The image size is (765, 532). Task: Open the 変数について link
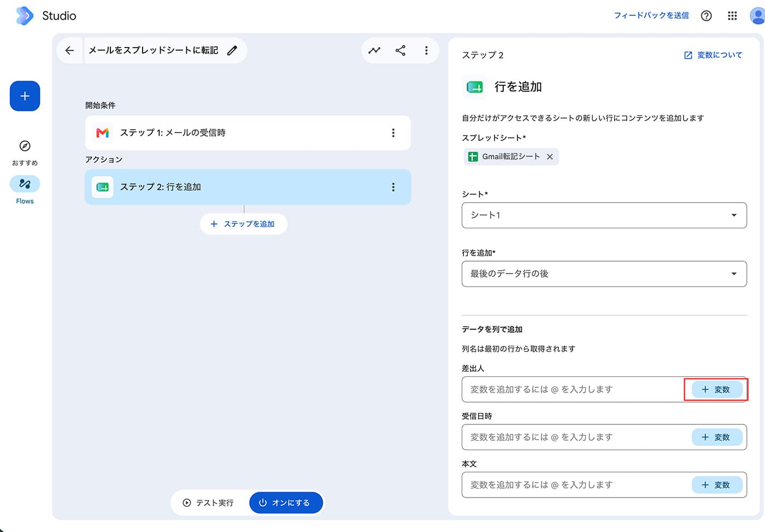(x=713, y=55)
